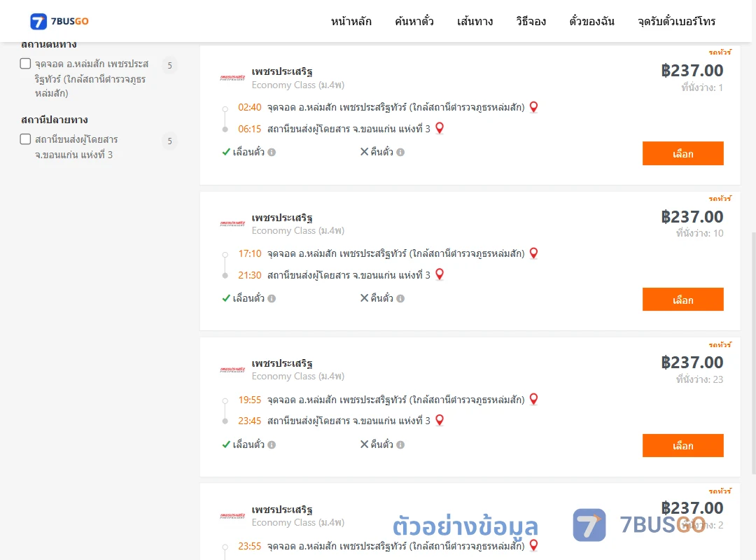Click the 7BUSGO logo in header

tap(59, 21)
